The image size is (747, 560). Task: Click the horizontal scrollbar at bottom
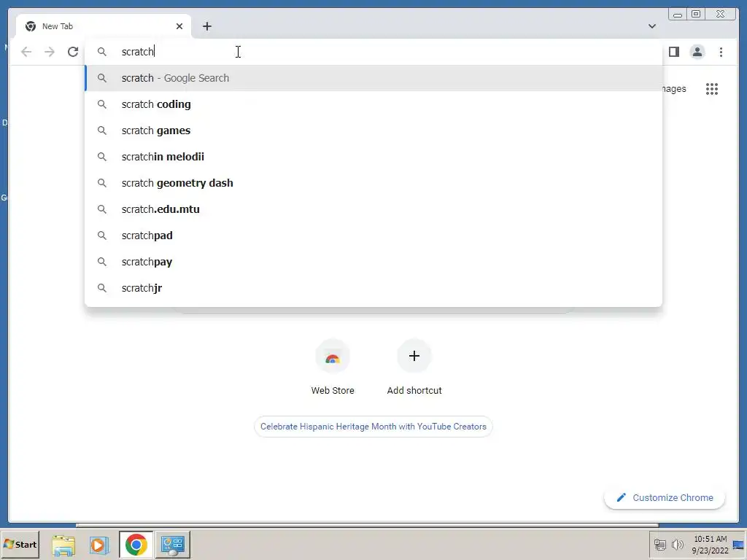[367, 525]
